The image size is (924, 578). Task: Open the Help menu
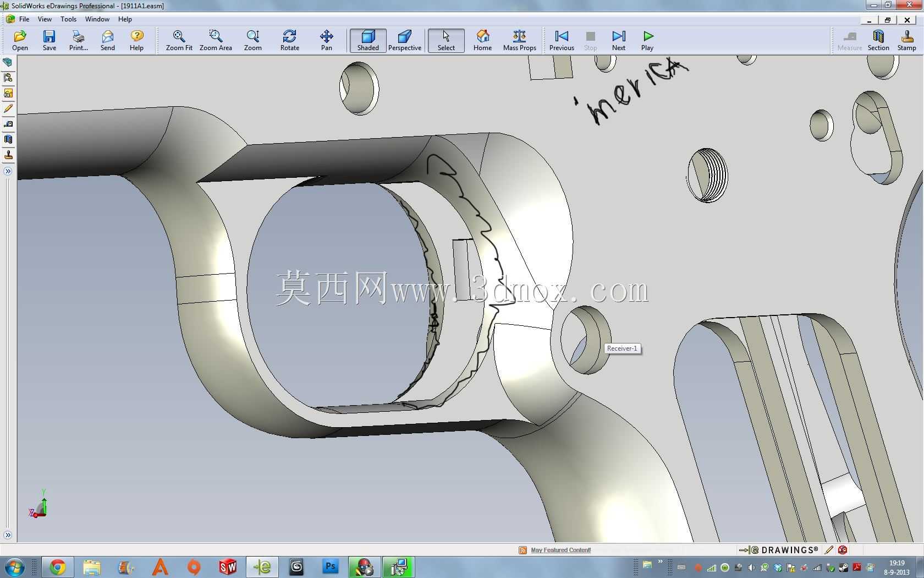tap(125, 19)
